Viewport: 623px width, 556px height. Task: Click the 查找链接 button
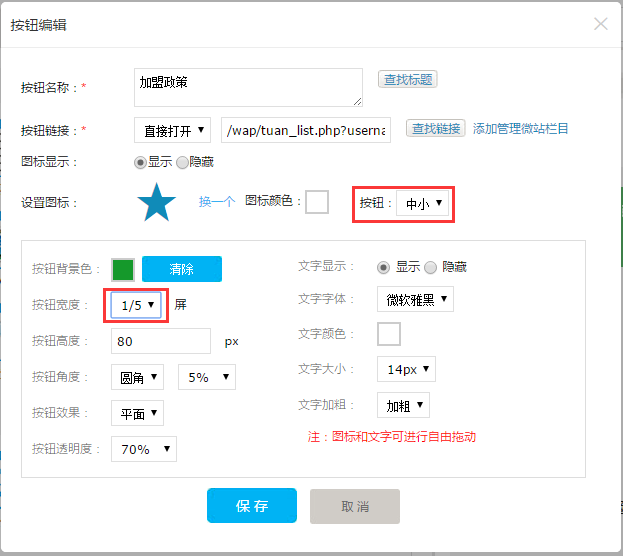pos(435,128)
